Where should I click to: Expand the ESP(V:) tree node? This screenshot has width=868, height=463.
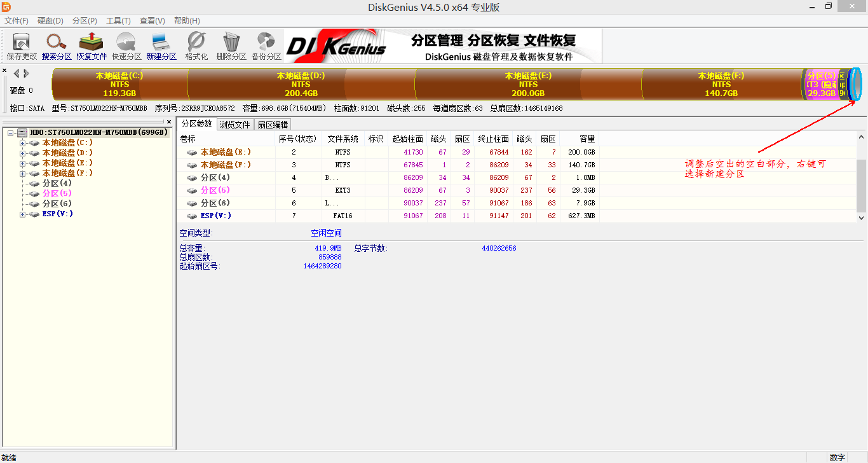tap(23, 214)
